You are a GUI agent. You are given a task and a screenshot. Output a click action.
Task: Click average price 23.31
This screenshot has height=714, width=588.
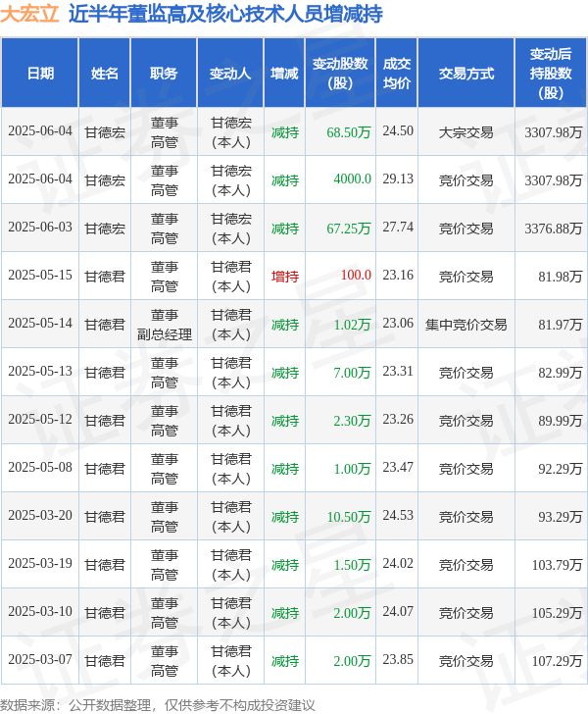(x=398, y=371)
